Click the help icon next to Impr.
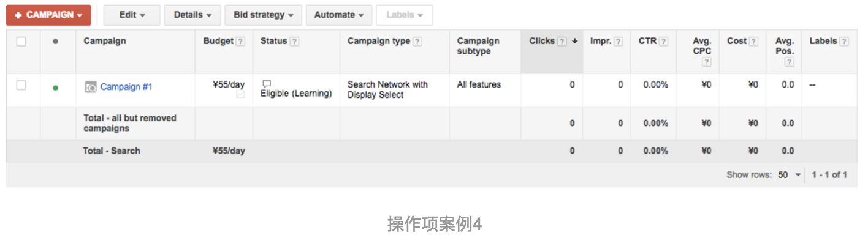 point(619,42)
